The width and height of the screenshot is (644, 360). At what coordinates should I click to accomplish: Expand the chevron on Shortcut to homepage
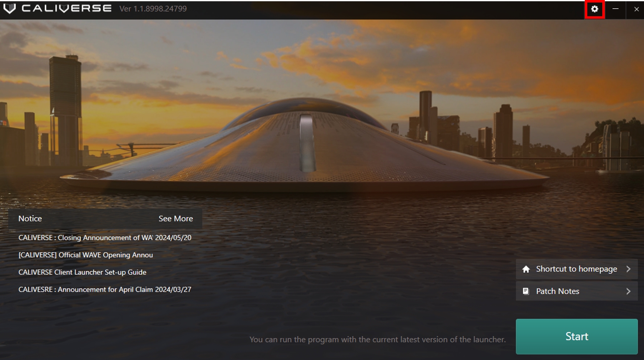(628, 269)
